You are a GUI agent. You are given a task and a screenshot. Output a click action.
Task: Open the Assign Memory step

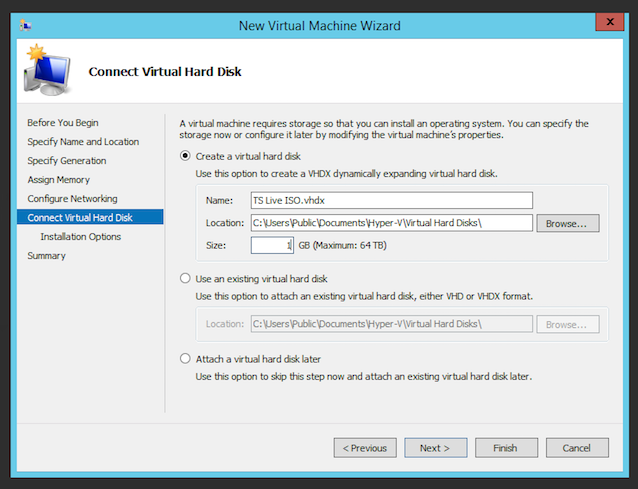(59, 179)
